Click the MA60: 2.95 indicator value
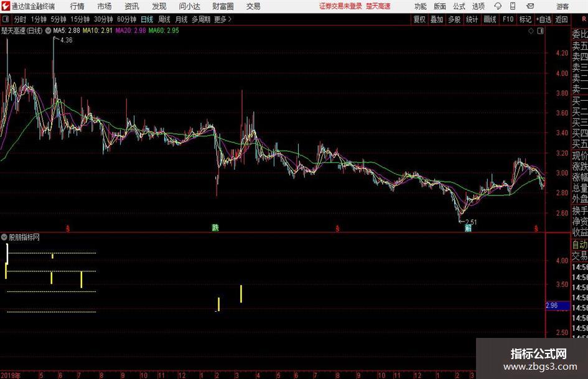 pos(164,30)
